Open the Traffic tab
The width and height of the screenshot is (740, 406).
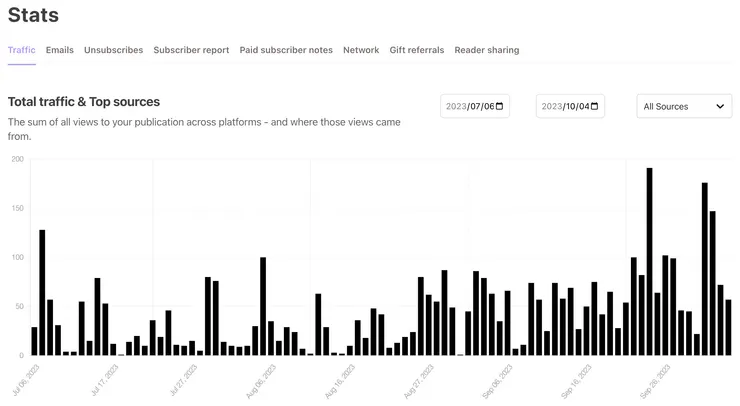pos(22,50)
